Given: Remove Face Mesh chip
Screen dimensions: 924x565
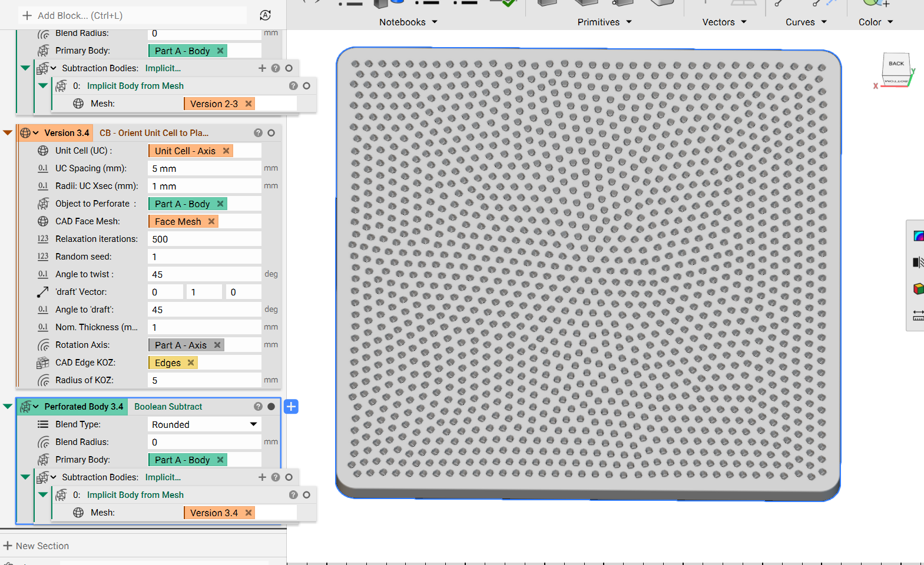Looking at the screenshot, I should click(x=211, y=221).
